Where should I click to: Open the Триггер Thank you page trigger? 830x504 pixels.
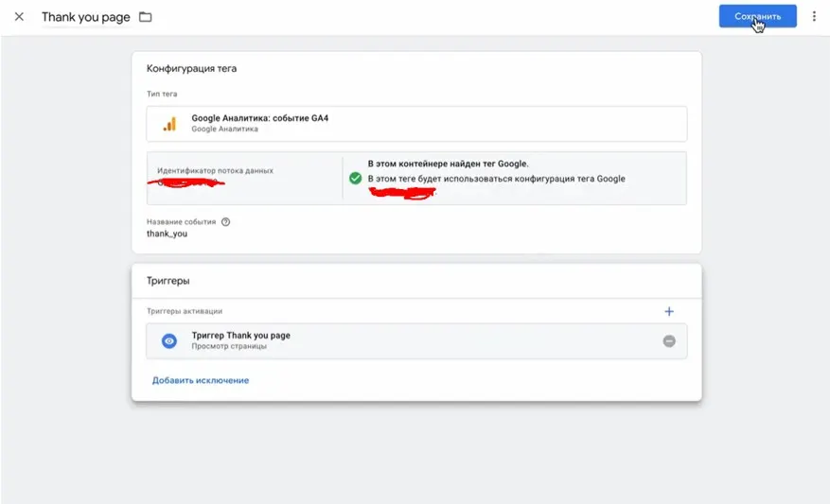[x=416, y=341]
